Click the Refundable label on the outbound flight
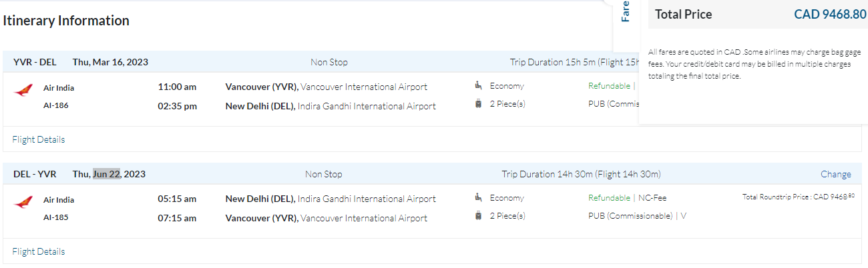 click(x=609, y=86)
